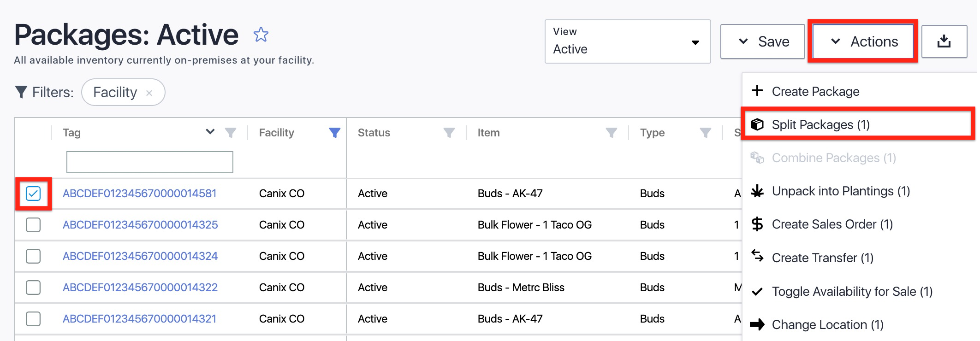
Task: Open the Actions dropdown menu
Action: [863, 41]
